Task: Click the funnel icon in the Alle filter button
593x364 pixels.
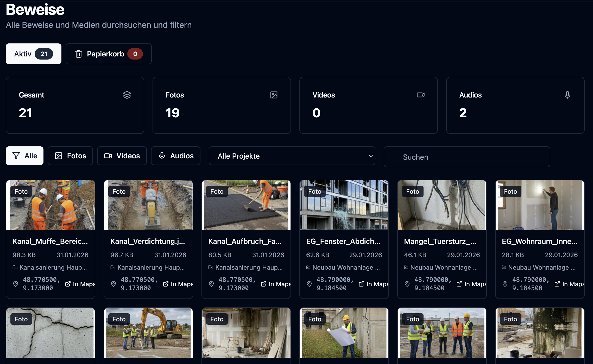Action: pos(16,156)
